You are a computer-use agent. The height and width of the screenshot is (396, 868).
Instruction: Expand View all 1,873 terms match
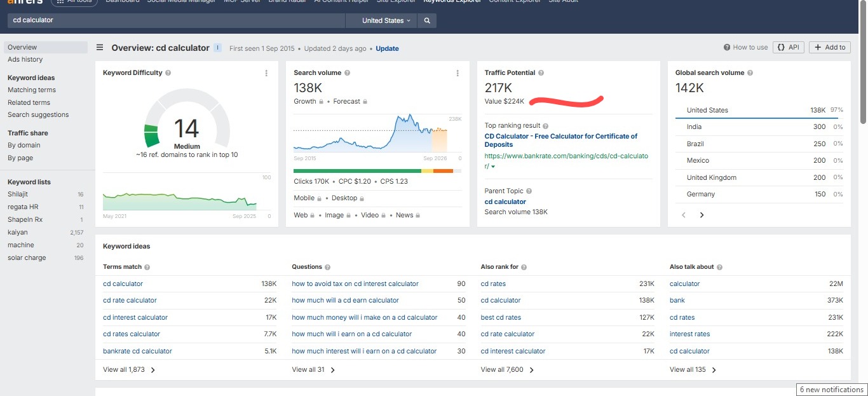point(129,369)
